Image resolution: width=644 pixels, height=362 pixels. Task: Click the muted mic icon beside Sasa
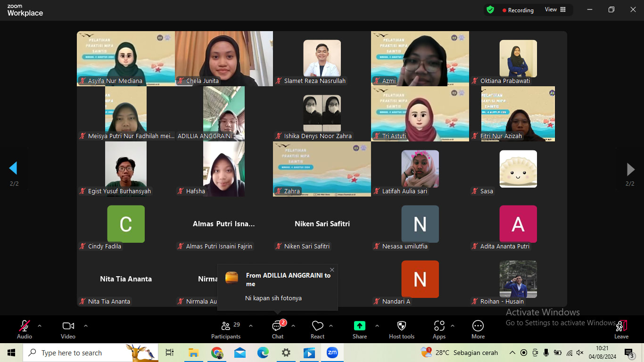click(x=475, y=191)
